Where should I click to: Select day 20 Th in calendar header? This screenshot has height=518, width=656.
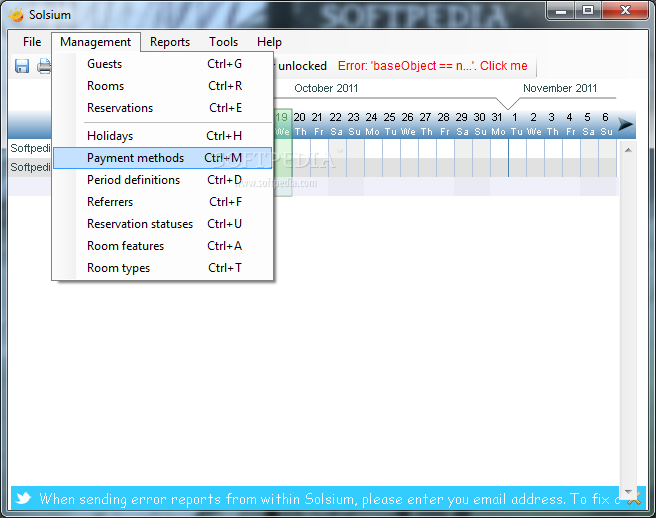click(300, 124)
